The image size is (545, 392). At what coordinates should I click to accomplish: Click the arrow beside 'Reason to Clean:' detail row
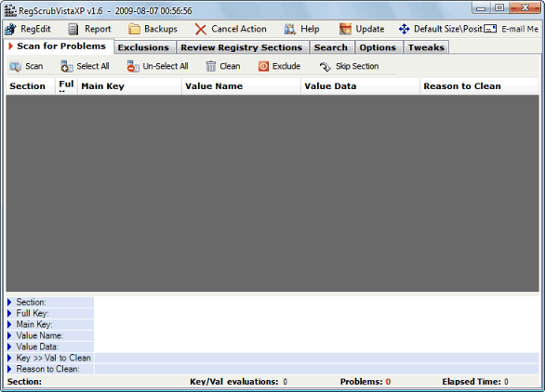coord(9,369)
